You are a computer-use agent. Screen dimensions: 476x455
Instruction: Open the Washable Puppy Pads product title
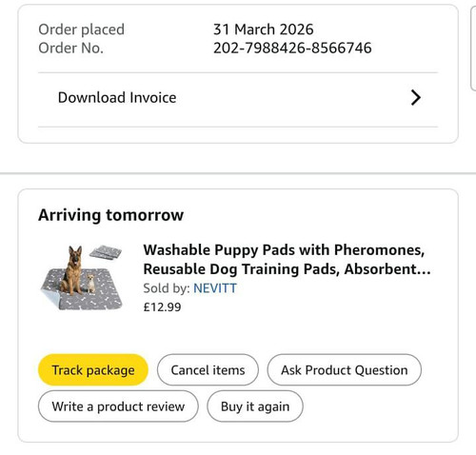tap(287, 259)
